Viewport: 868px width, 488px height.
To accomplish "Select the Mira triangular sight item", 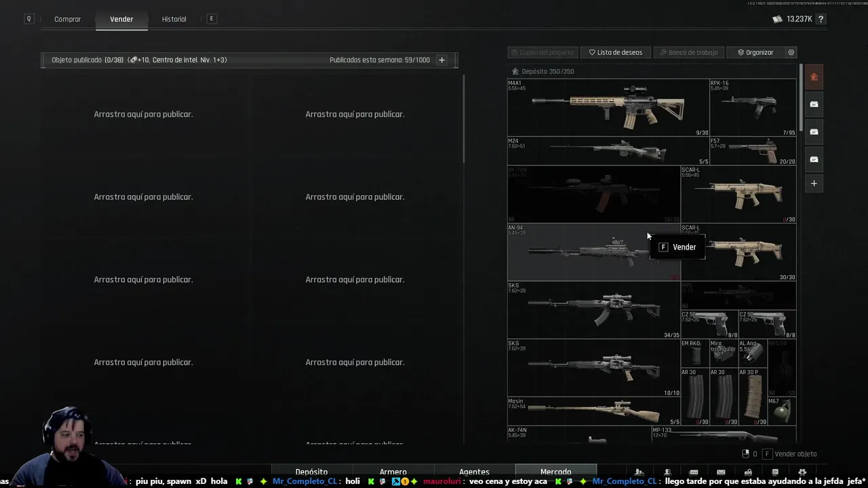I will point(724,353).
